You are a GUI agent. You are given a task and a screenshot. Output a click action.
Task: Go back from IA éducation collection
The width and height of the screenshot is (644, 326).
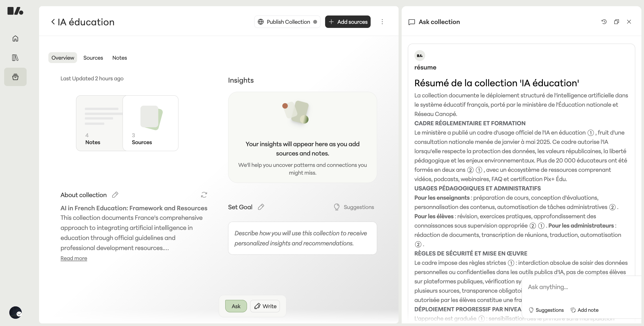tap(53, 22)
